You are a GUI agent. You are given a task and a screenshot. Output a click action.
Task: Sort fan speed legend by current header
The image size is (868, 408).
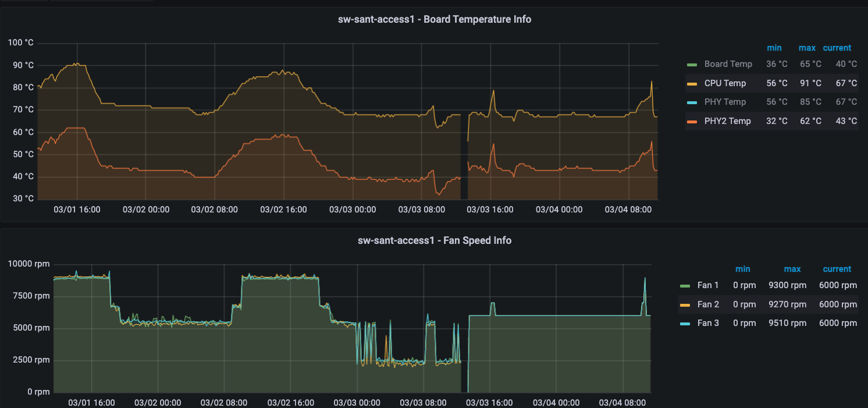pos(837,269)
